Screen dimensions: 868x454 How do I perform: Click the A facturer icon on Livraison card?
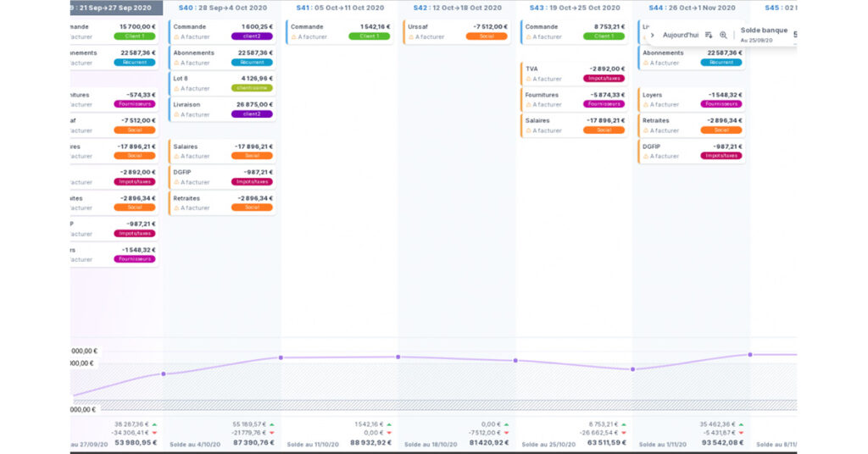click(176, 114)
